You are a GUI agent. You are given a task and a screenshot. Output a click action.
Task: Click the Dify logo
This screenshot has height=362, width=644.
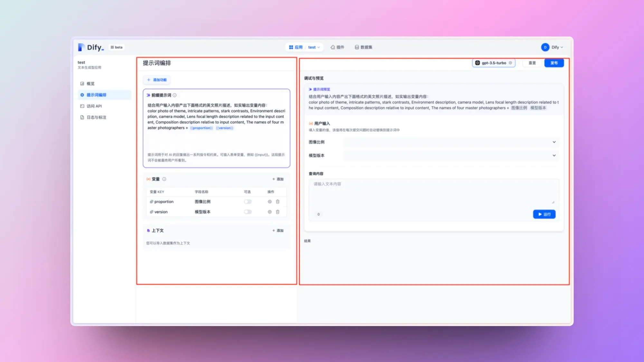(91, 47)
